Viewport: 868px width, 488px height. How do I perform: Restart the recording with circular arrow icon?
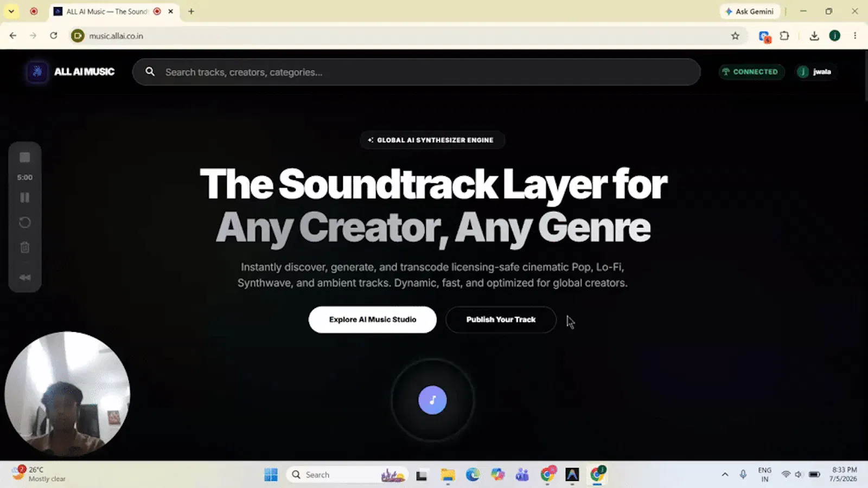(25, 222)
